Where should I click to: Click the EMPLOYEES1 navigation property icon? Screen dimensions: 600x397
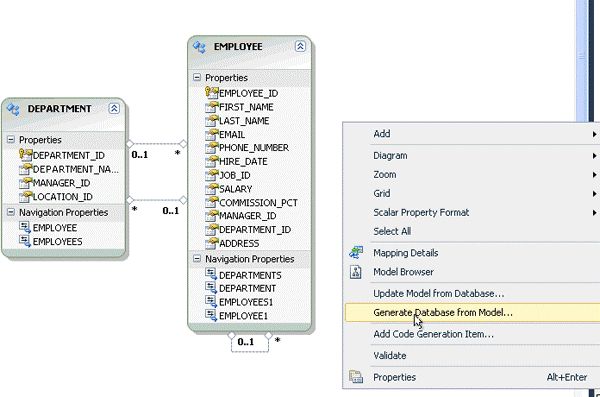coord(211,301)
